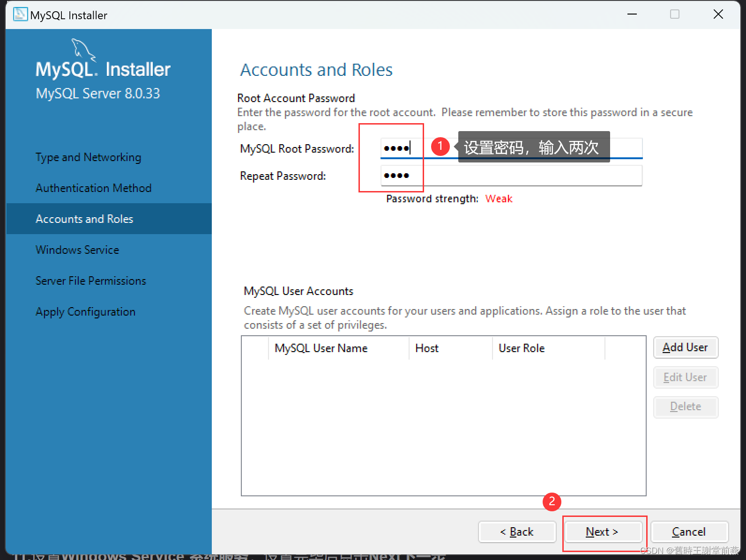Click the Next button
The width and height of the screenshot is (746, 560).
(x=602, y=532)
